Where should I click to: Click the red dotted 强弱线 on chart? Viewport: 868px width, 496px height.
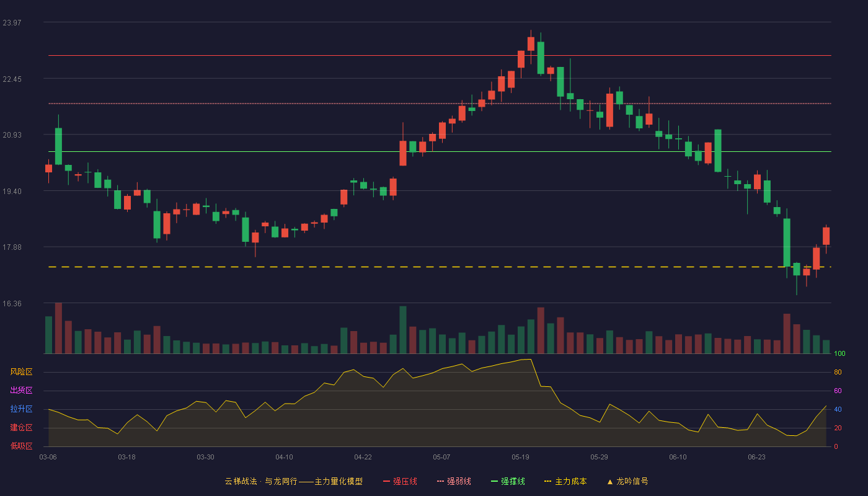(440, 104)
